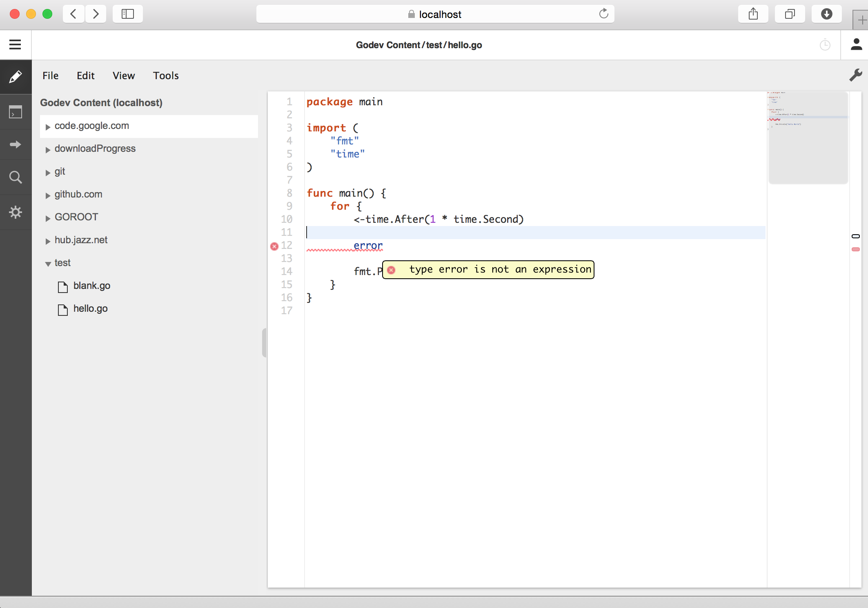
Task: Expand the code.google.com folder
Action: (x=48, y=127)
